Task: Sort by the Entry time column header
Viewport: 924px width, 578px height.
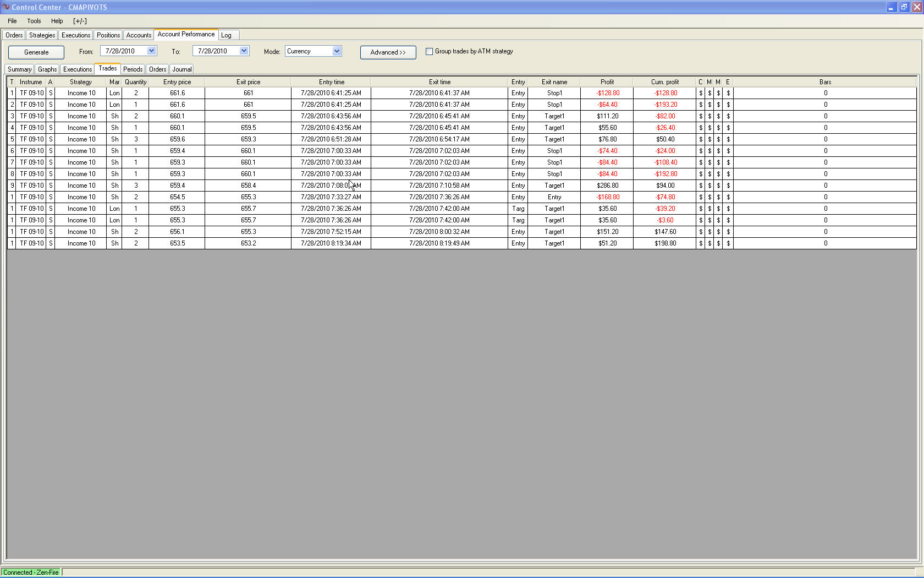Action: point(331,82)
